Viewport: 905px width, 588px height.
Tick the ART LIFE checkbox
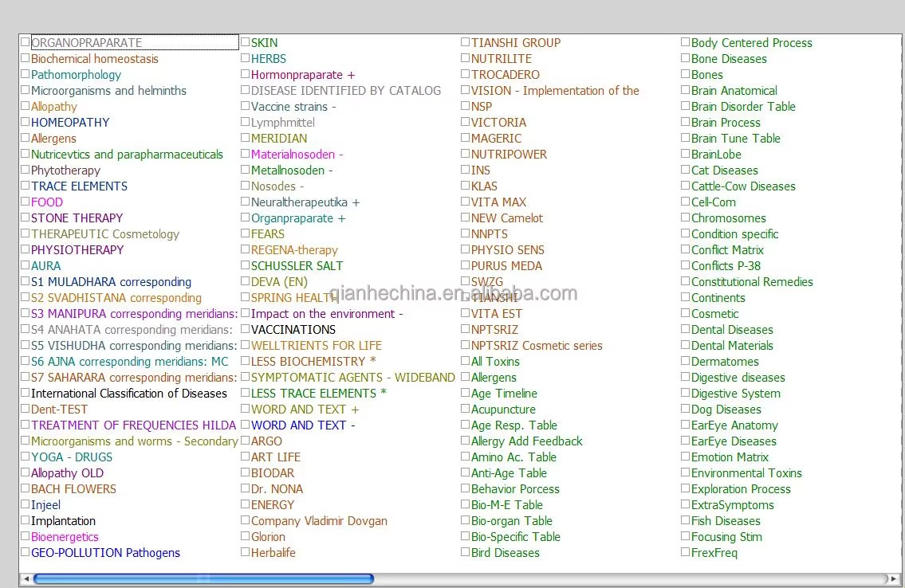pyautogui.click(x=245, y=457)
